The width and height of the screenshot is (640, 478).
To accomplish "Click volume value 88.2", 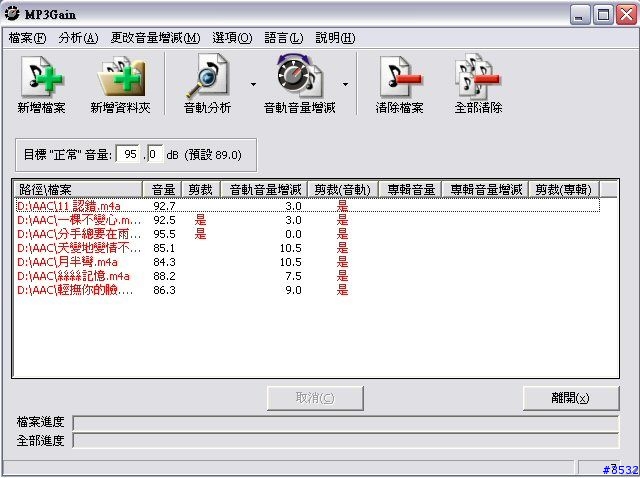I will (164, 276).
